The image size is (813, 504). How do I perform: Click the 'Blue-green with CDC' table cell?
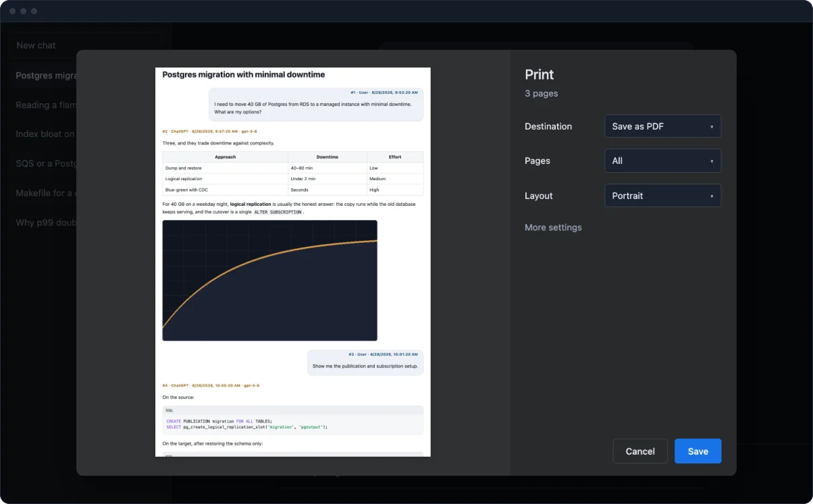pos(225,190)
